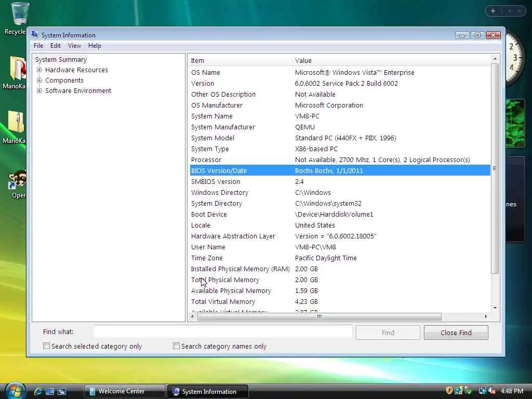This screenshot has width=532, height=399.
Task: Expand the Components tree node
Action: [39, 81]
